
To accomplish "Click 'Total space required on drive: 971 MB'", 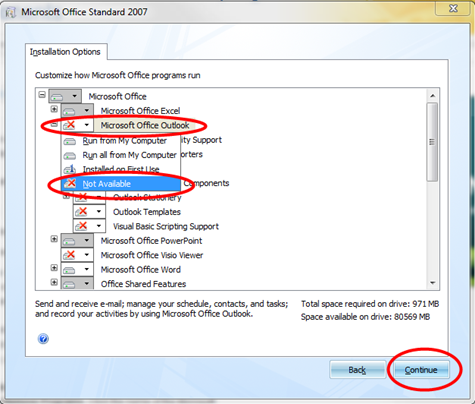I will coord(370,304).
